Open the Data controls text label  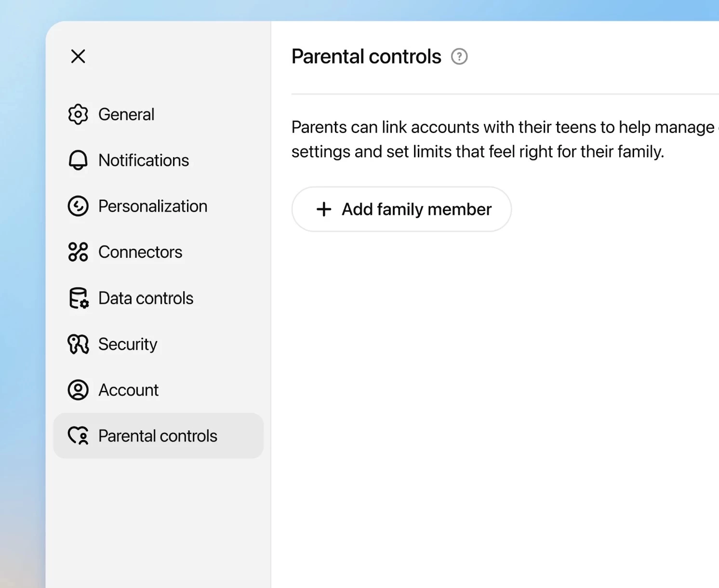[x=146, y=298]
